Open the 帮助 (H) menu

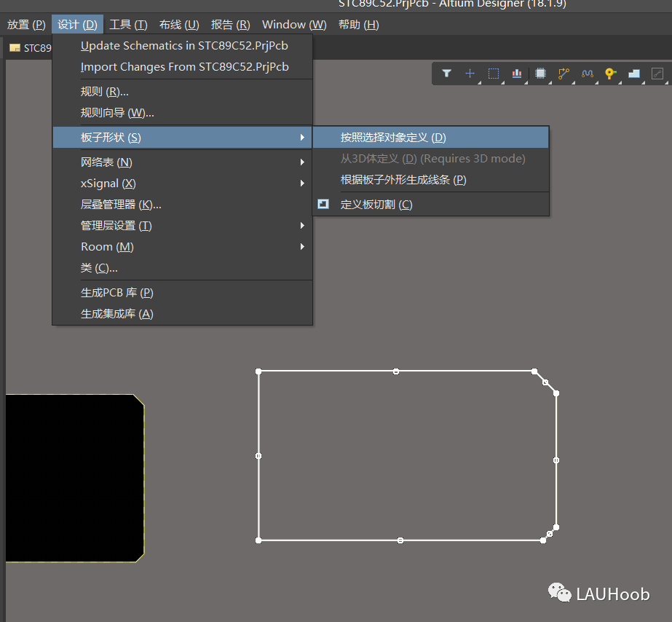pos(359,25)
